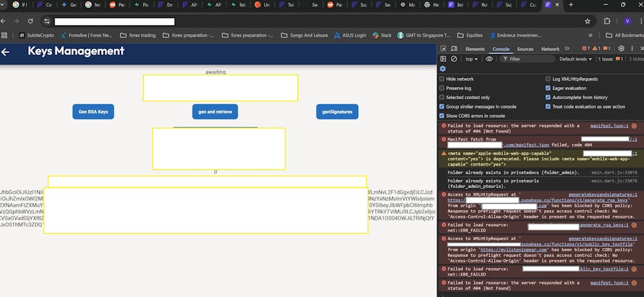644x297 pixels.
Task: Expand more DevTools tabs with the chevron
Action: [567, 49]
